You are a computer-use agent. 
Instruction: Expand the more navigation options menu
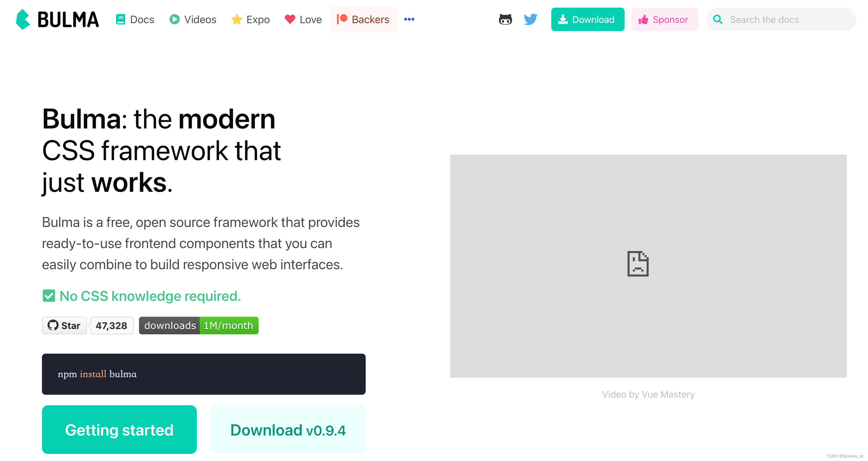[x=409, y=19]
